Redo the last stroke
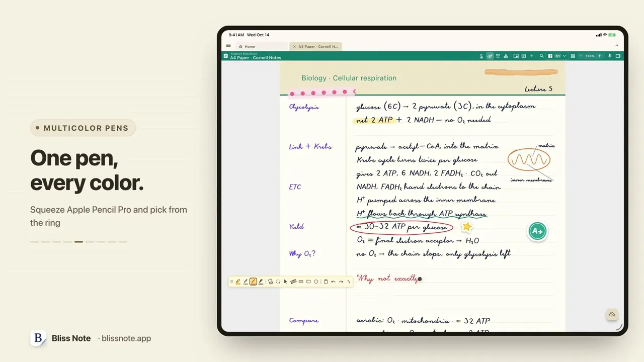 (x=341, y=282)
